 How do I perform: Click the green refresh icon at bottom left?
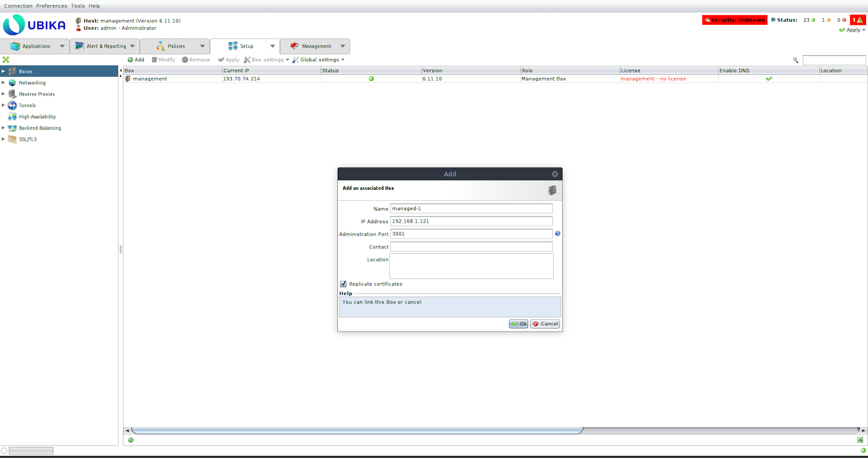pos(131,440)
